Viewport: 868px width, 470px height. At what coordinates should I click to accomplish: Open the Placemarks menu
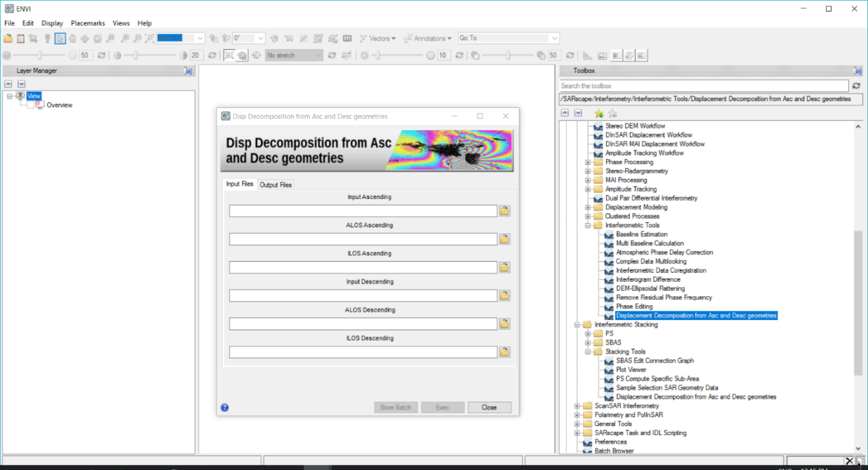click(88, 23)
